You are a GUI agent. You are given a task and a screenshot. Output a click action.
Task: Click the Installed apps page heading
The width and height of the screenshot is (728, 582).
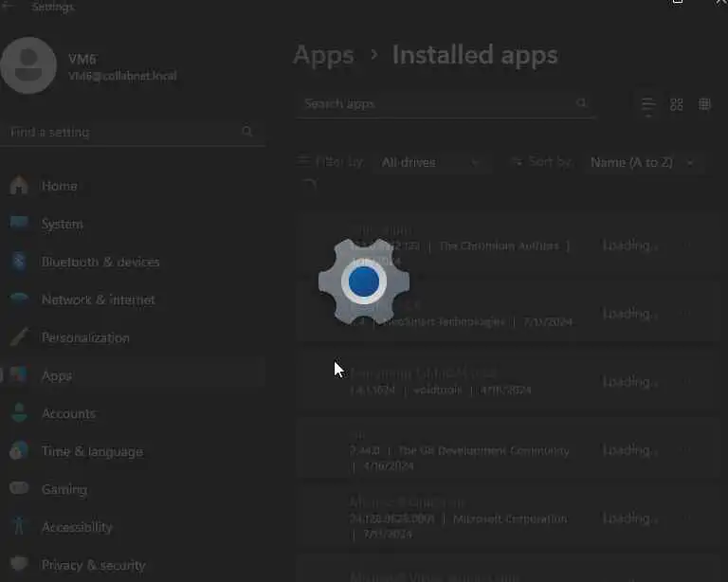pyautogui.click(x=475, y=55)
